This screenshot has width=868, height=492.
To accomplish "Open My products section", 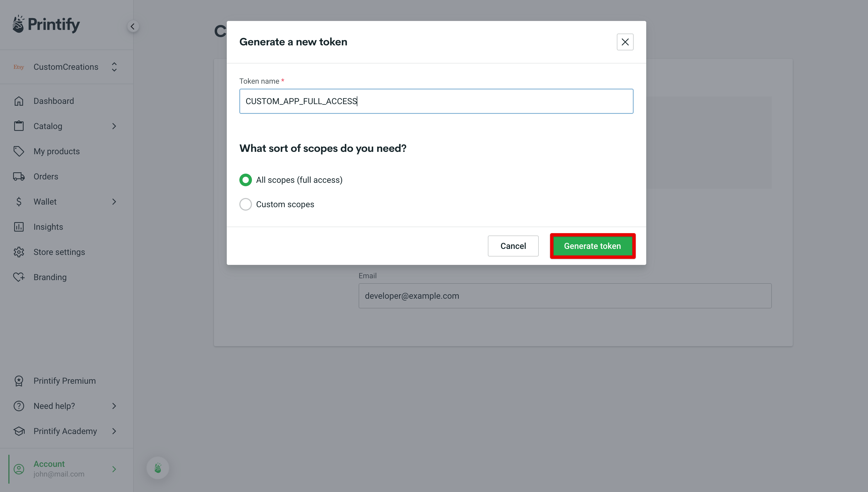I will 56,151.
